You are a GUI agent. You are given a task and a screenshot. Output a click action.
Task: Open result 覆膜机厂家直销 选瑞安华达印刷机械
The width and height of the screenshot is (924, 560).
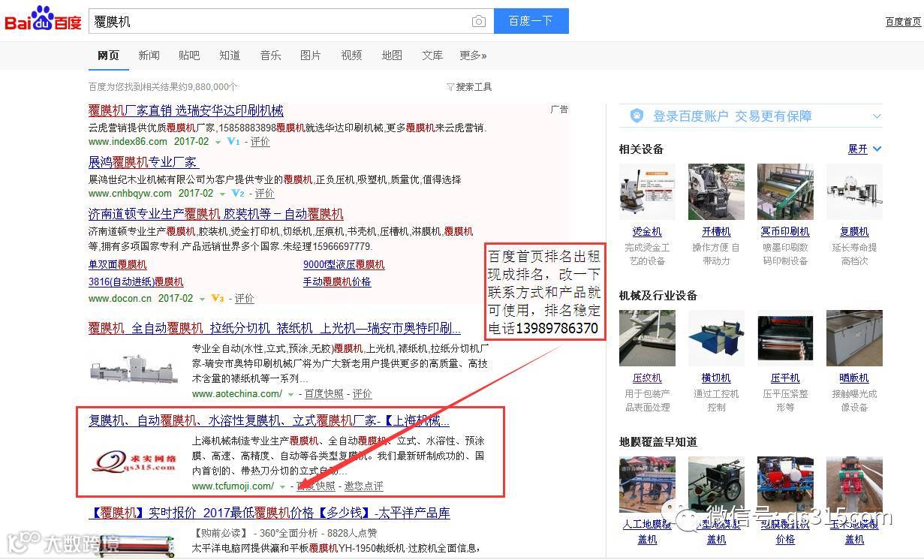186,110
